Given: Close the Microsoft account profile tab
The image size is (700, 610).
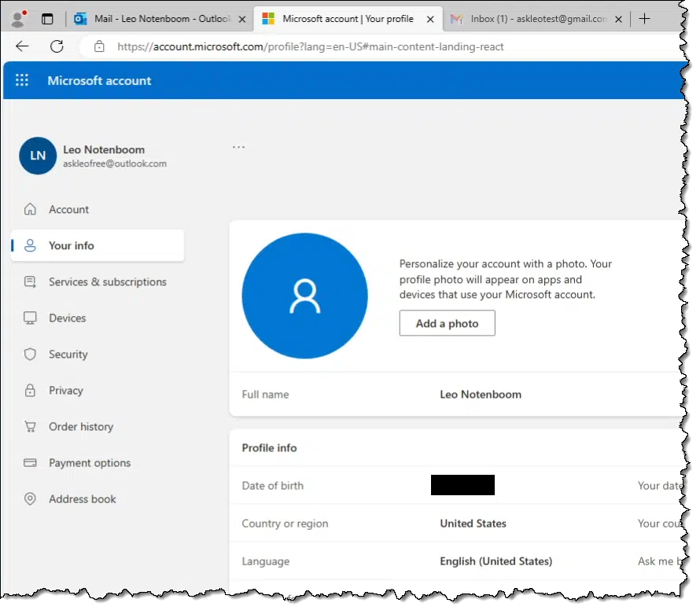Looking at the screenshot, I should [430, 19].
